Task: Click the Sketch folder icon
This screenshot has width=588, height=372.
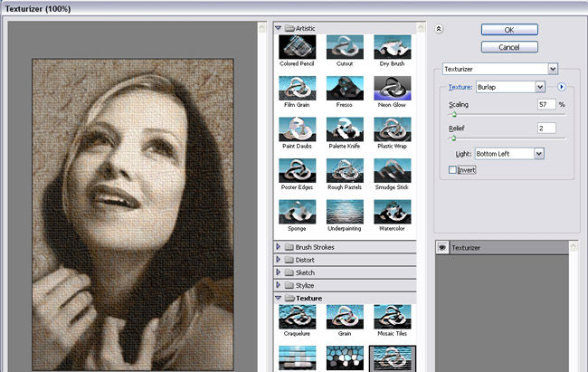Action: (289, 272)
